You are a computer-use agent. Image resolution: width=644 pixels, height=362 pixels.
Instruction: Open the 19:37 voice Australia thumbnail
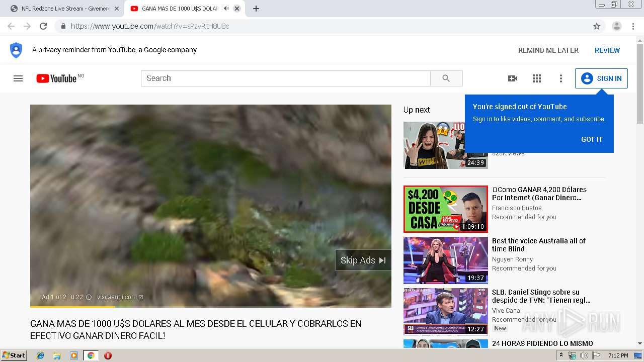(446, 260)
